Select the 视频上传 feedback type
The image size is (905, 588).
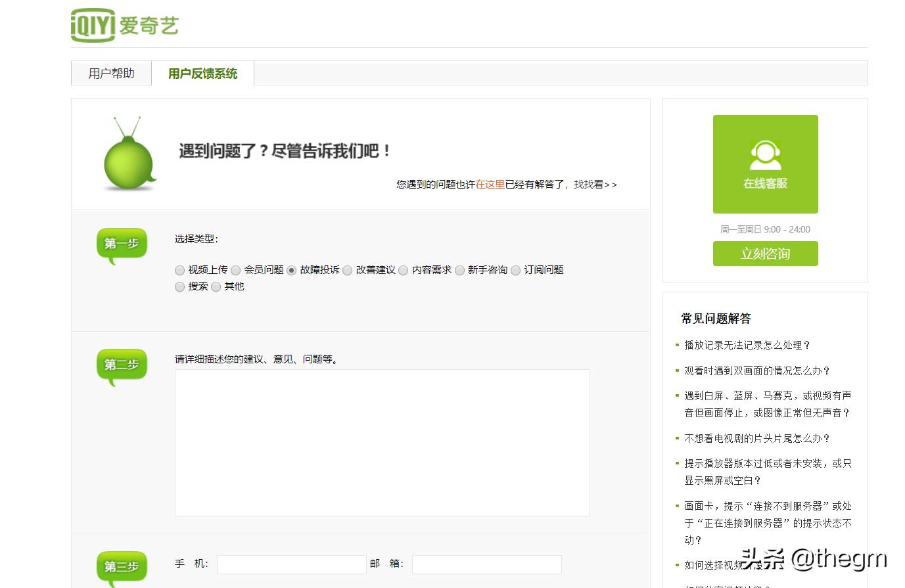pos(179,270)
